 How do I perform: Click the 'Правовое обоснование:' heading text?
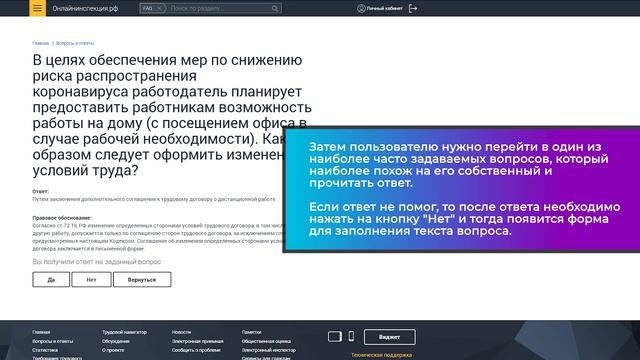(62, 218)
